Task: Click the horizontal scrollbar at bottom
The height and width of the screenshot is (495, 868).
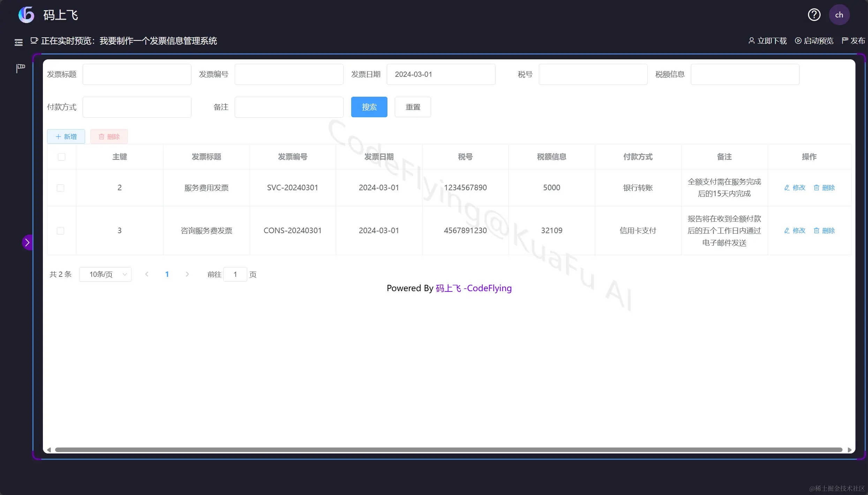Action: [448, 450]
